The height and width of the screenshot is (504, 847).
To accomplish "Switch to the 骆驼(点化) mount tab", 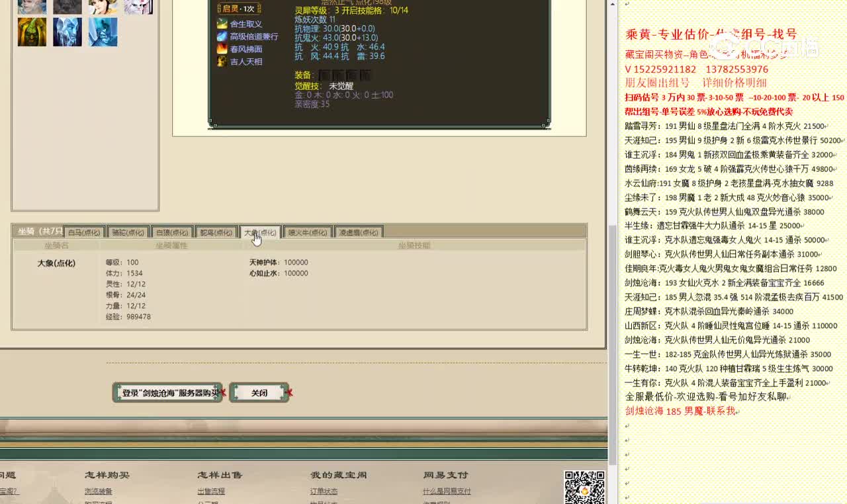I will click(128, 232).
